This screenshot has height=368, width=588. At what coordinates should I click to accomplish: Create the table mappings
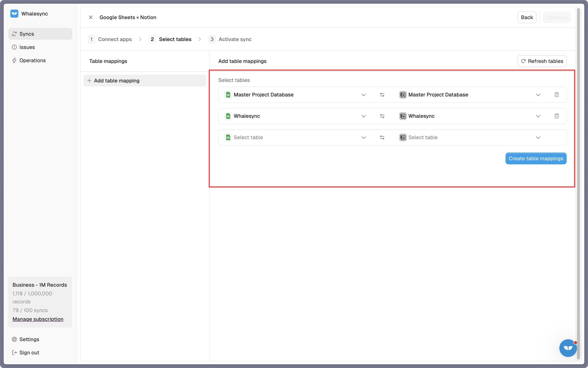(536, 158)
